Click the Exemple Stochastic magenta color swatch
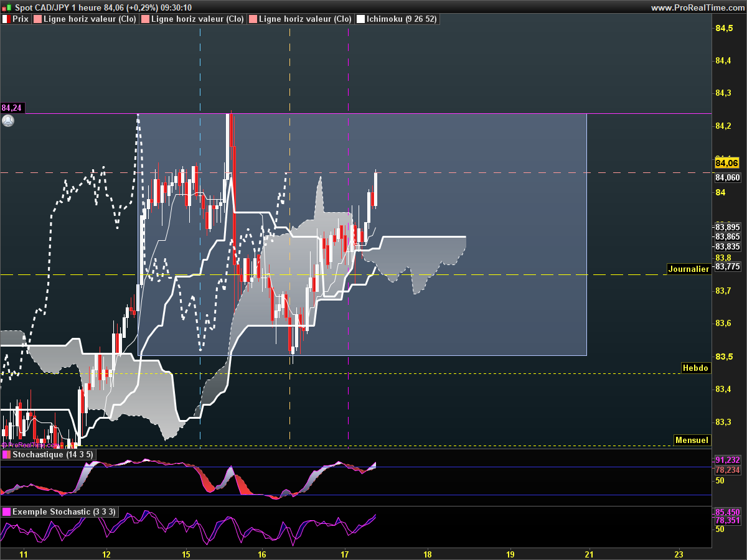This screenshot has height=560, width=747. [x=6, y=512]
